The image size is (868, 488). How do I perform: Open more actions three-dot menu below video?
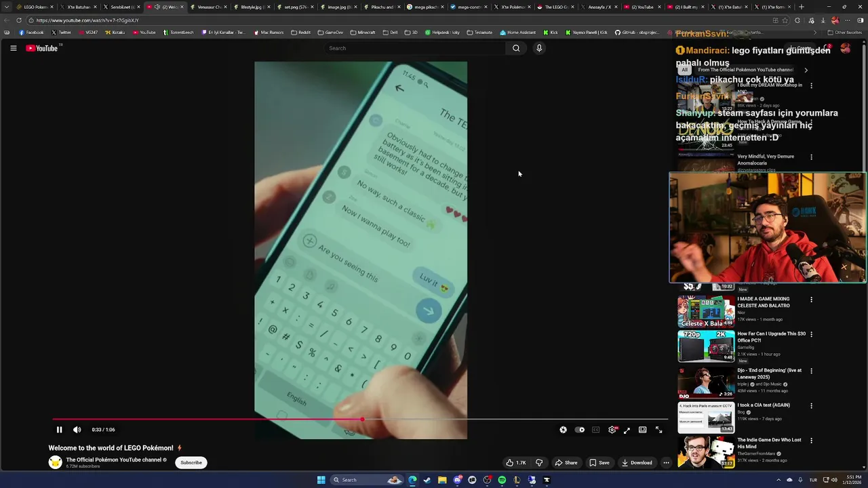click(x=666, y=463)
